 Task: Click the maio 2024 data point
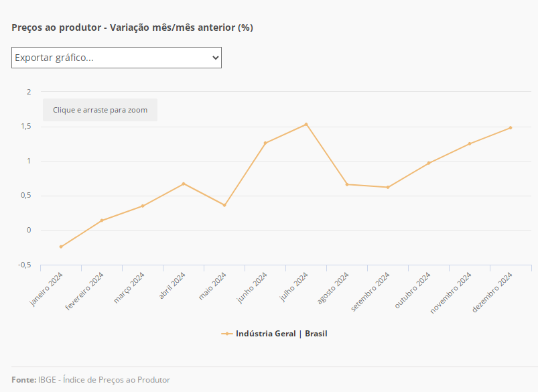pyautogui.click(x=224, y=205)
